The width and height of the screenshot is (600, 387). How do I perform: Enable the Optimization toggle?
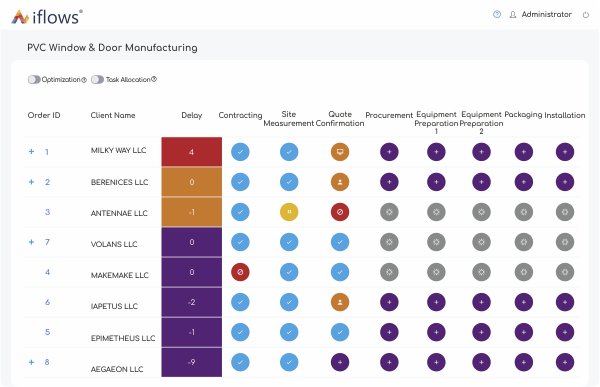[34, 79]
